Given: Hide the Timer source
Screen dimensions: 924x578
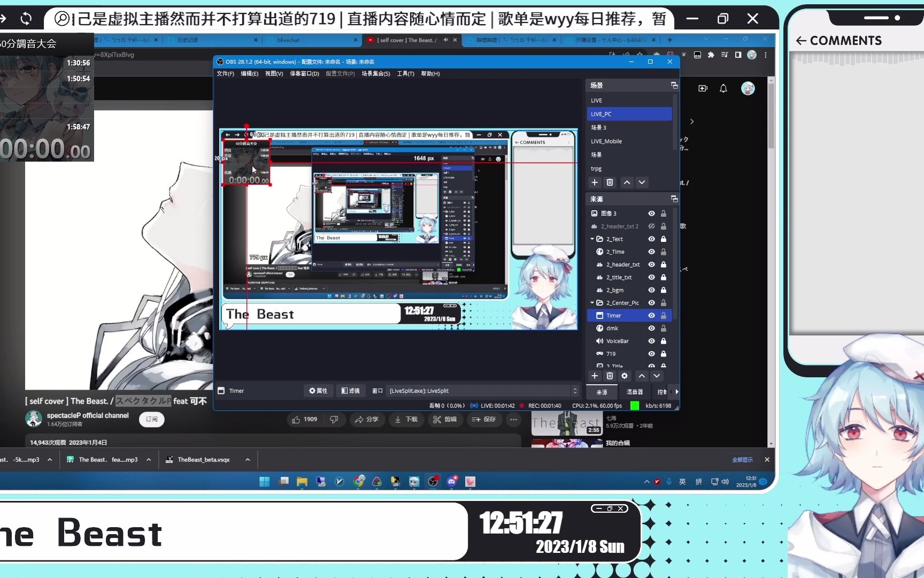Looking at the screenshot, I should pyautogui.click(x=651, y=315).
